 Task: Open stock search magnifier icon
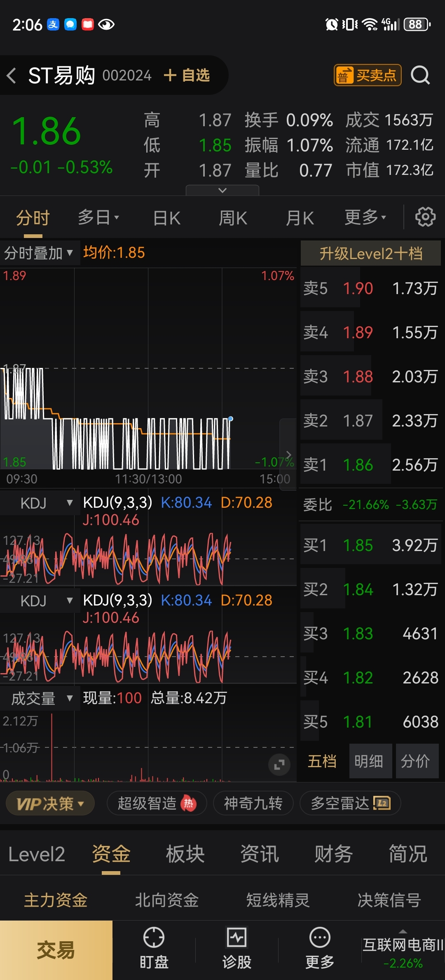[x=420, y=75]
